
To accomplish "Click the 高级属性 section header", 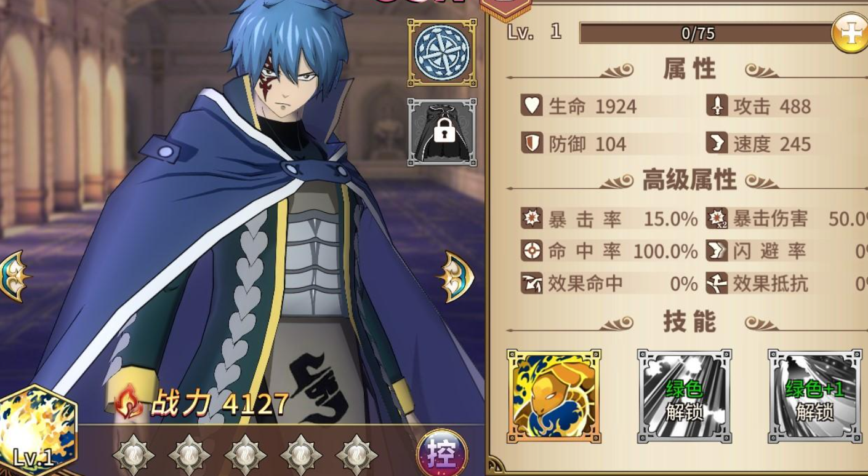I will pos(689,180).
